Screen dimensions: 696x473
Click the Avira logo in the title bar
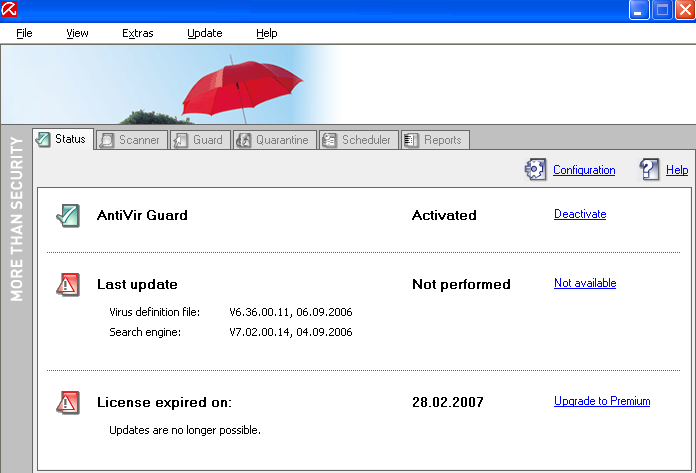pos(9,9)
